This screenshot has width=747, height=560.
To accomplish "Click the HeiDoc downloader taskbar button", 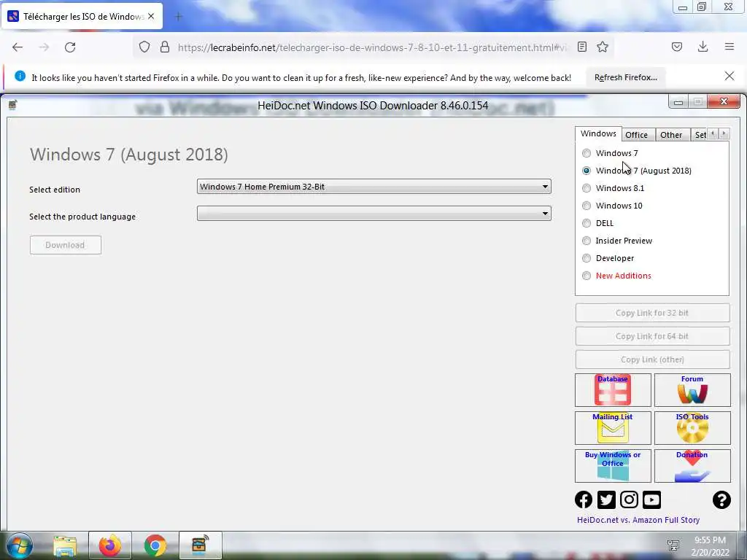I will tap(200, 545).
